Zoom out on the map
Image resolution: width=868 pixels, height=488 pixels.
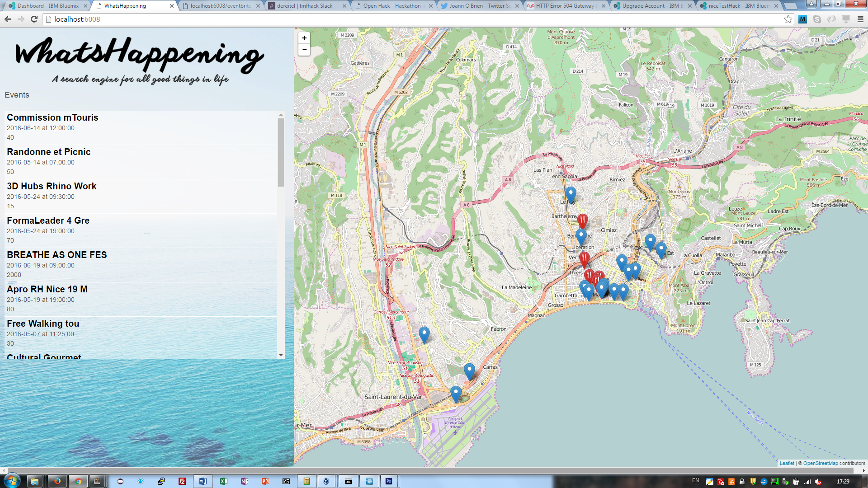pos(304,50)
